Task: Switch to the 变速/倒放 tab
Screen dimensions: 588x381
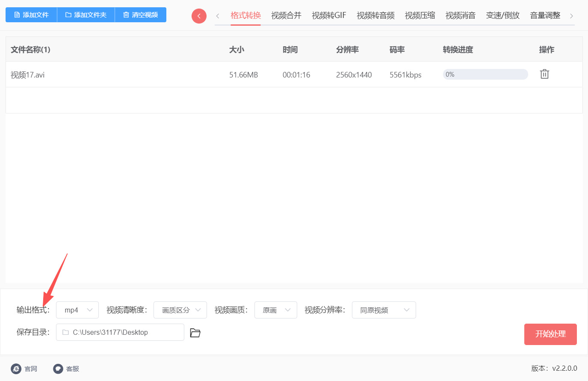Action: [x=502, y=15]
